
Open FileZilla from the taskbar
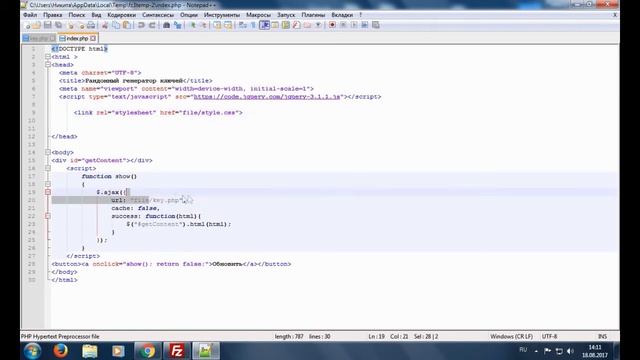point(177,351)
